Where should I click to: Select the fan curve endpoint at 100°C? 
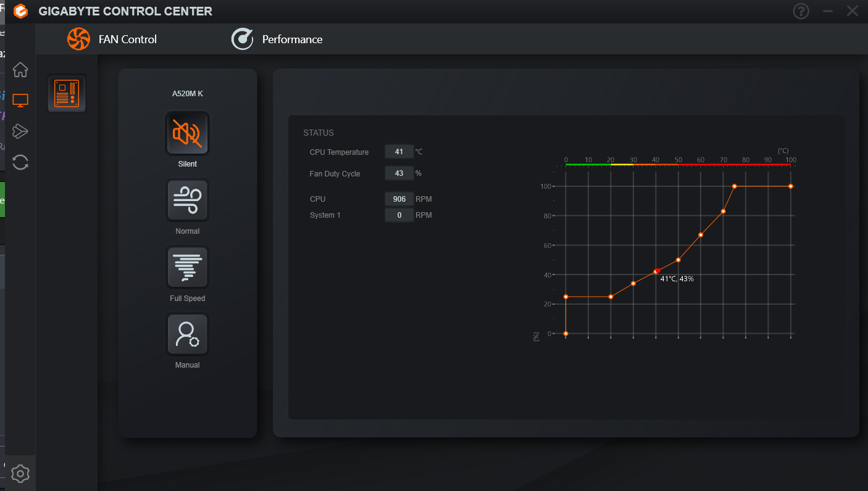pyautogui.click(x=791, y=186)
